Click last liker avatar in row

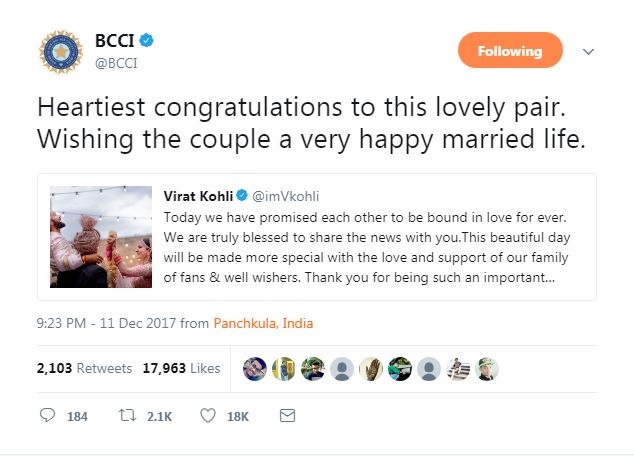pyautogui.click(x=487, y=368)
